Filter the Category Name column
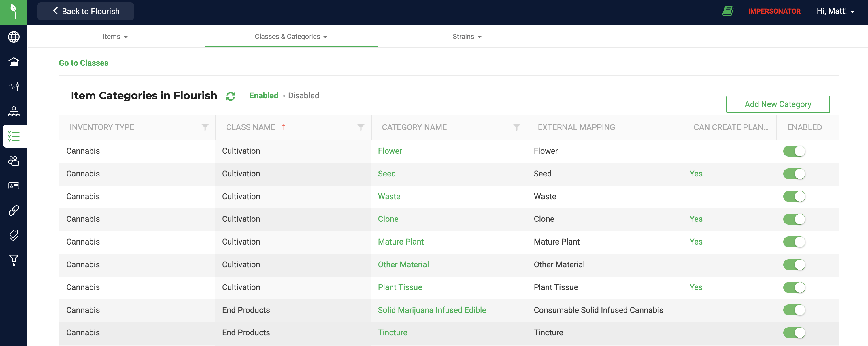 pyautogui.click(x=516, y=127)
